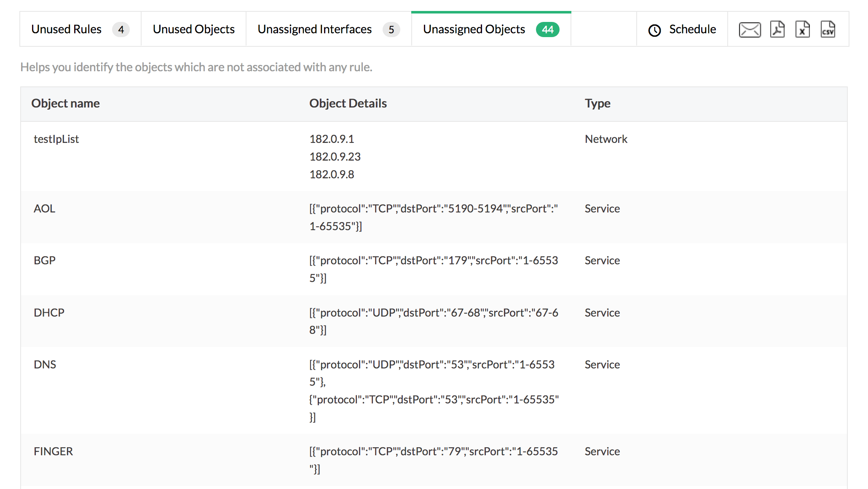Switch to the Unused Rules tab
This screenshot has height=489, width=868.
pos(66,29)
